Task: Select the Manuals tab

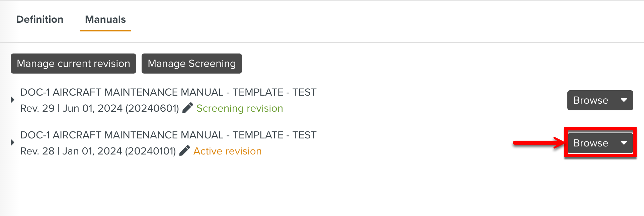Action: [105, 19]
